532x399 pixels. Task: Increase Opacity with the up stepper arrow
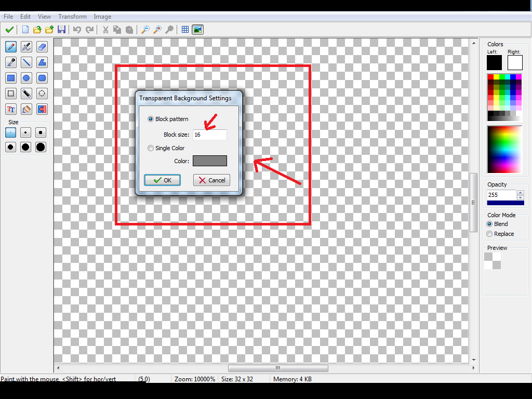click(520, 192)
